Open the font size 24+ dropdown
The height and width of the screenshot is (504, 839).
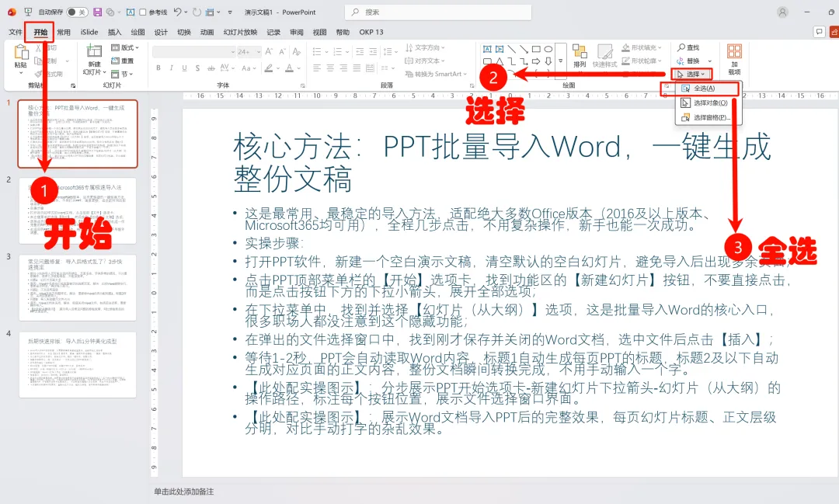tap(249, 51)
